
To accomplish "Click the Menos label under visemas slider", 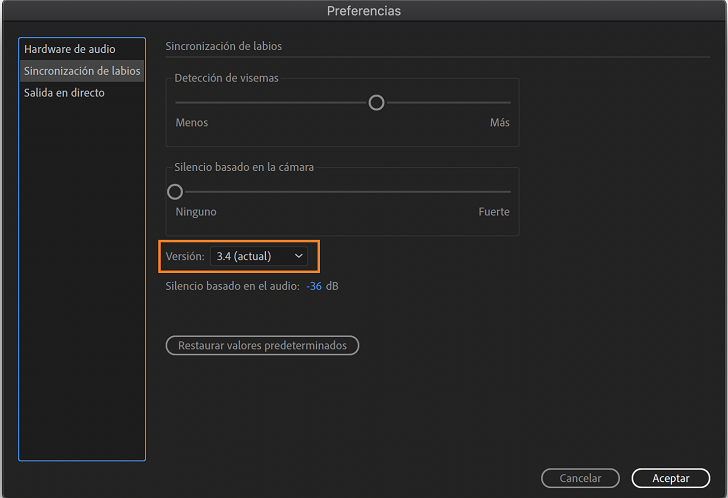I will coord(192,123).
